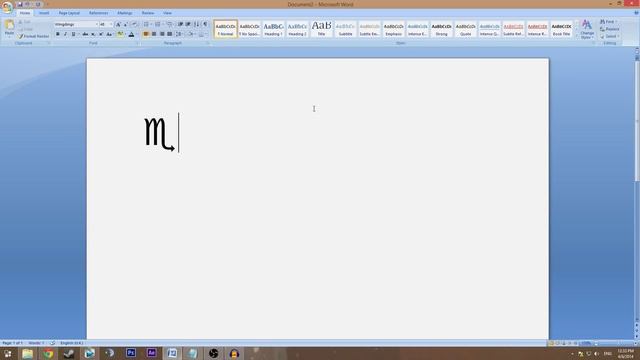Apply the font color A button

coord(131,34)
